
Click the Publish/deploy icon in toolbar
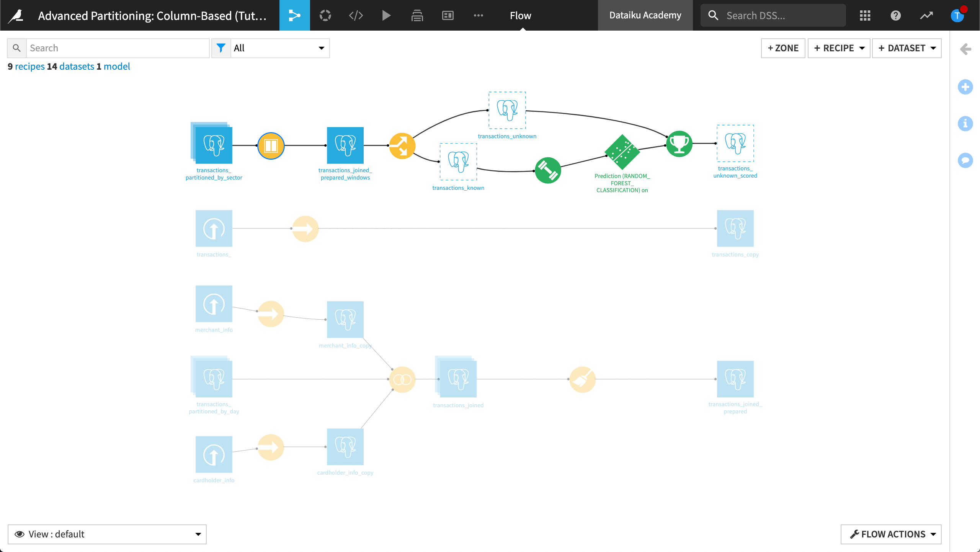[417, 15]
